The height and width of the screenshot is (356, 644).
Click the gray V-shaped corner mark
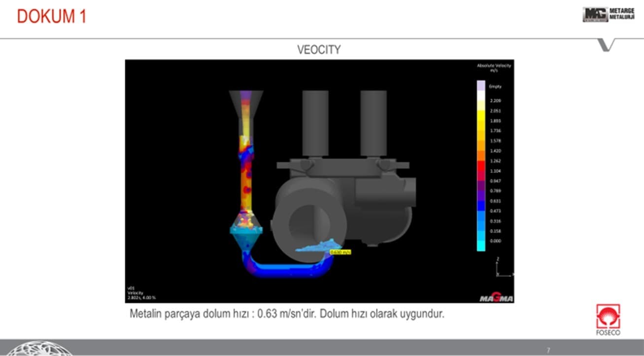tap(607, 45)
